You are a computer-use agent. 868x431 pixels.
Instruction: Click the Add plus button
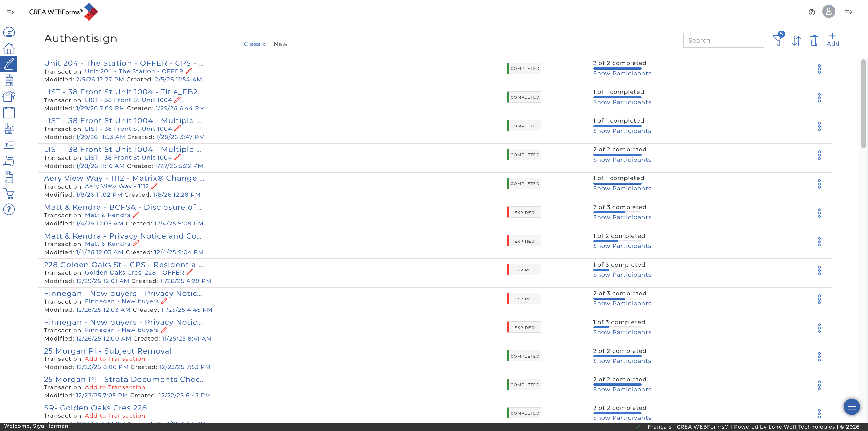point(833,40)
